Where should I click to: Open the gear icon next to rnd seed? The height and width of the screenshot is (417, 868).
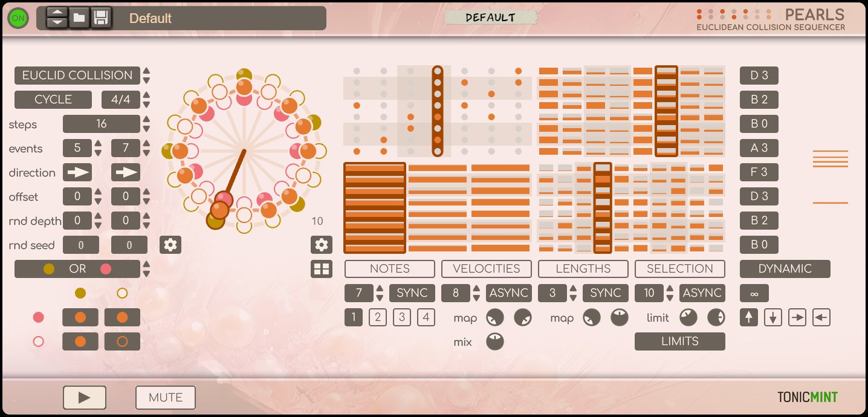click(170, 244)
